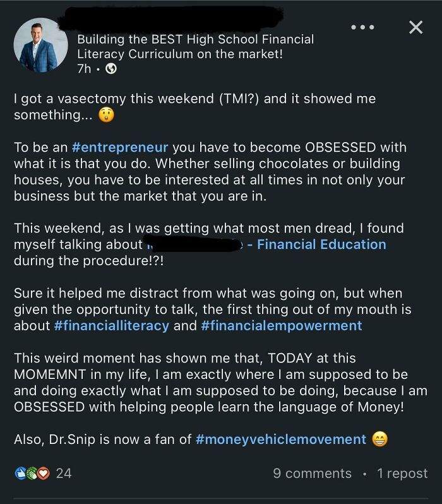Image resolution: width=442 pixels, height=504 pixels.
Task: View the 1 repost
Action: pyautogui.click(x=402, y=473)
